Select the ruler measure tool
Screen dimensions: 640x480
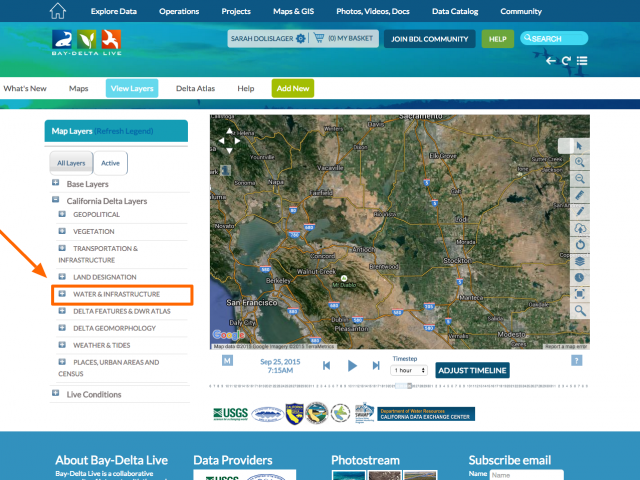coord(580,195)
